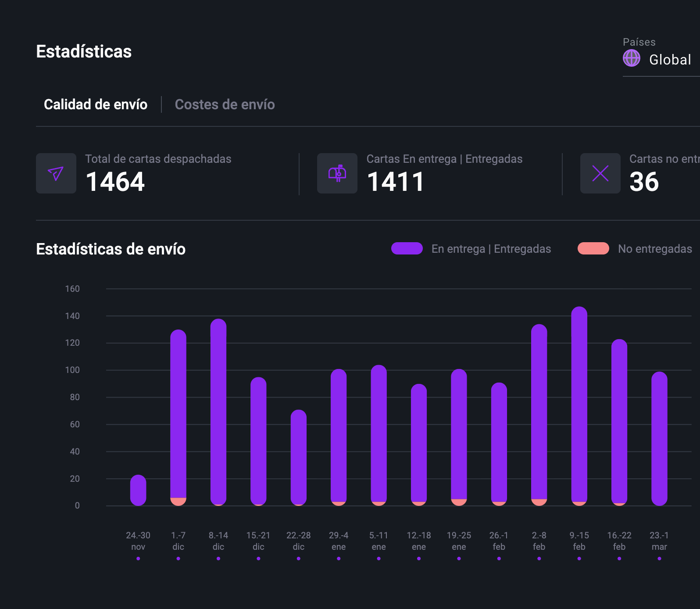This screenshot has width=700, height=609.
Task: Click the mailbox delivered letters icon
Action: pyautogui.click(x=337, y=173)
